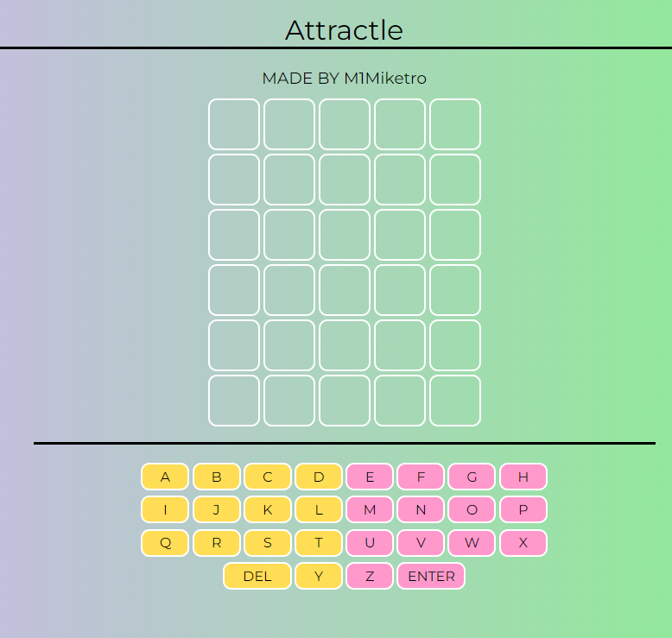Click the yellow A key
The width and height of the screenshot is (672, 638).
pyautogui.click(x=165, y=477)
